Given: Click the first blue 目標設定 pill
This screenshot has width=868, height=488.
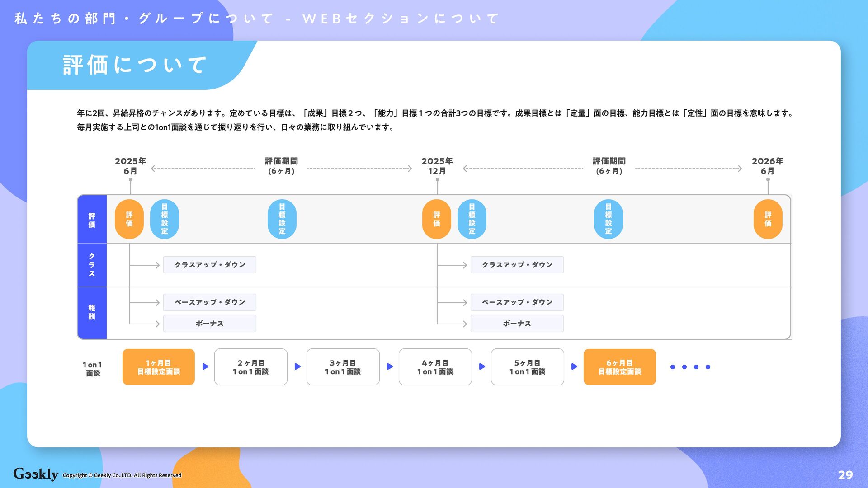Looking at the screenshot, I should 165,219.
